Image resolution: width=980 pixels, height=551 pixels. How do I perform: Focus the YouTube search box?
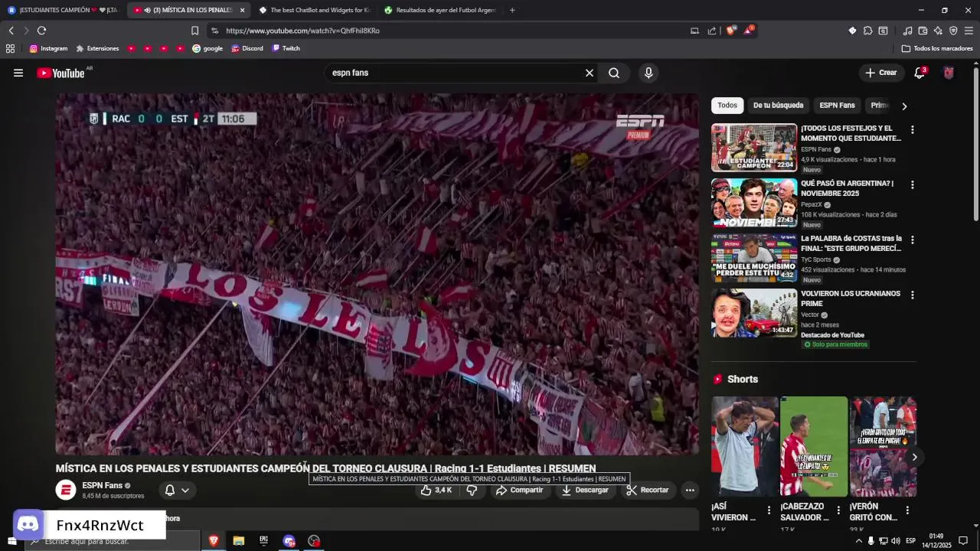click(455, 73)
